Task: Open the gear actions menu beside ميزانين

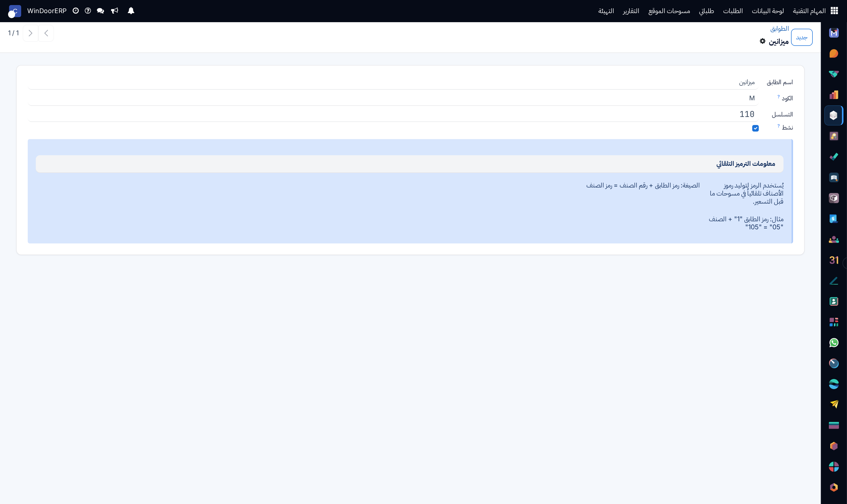Action: (x=763, y=41)
